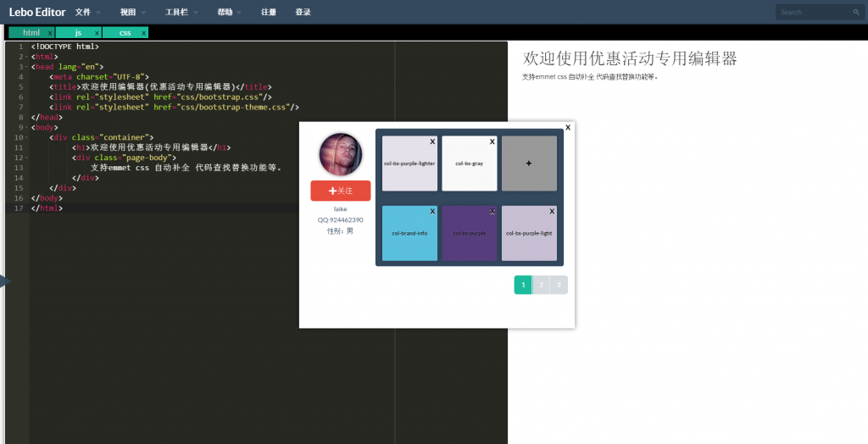Viewport: 868px width, 444px height.
Task: Open the 文件 dropdown menu
Action: coord(87,13)
